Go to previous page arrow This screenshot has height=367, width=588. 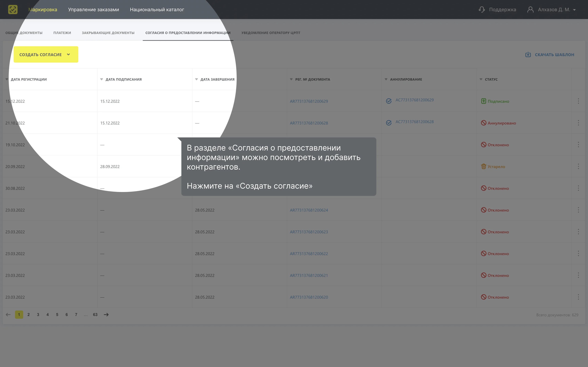tap(8, 315)
